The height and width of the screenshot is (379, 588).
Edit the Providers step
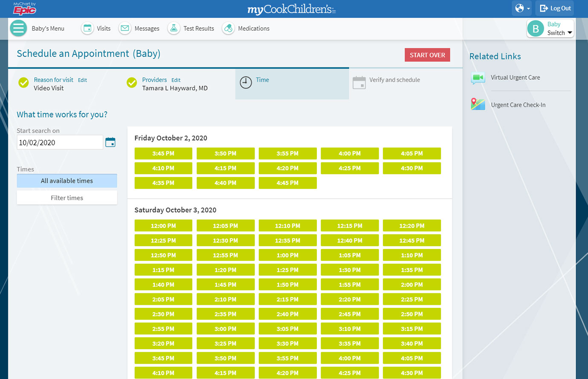[x=176, y=80]
